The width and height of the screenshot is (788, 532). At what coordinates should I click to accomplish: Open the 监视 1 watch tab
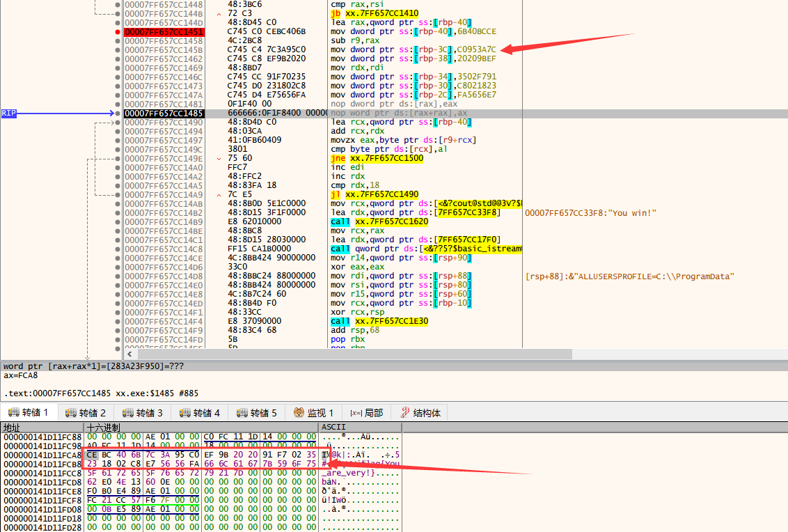tap(314, 413)
